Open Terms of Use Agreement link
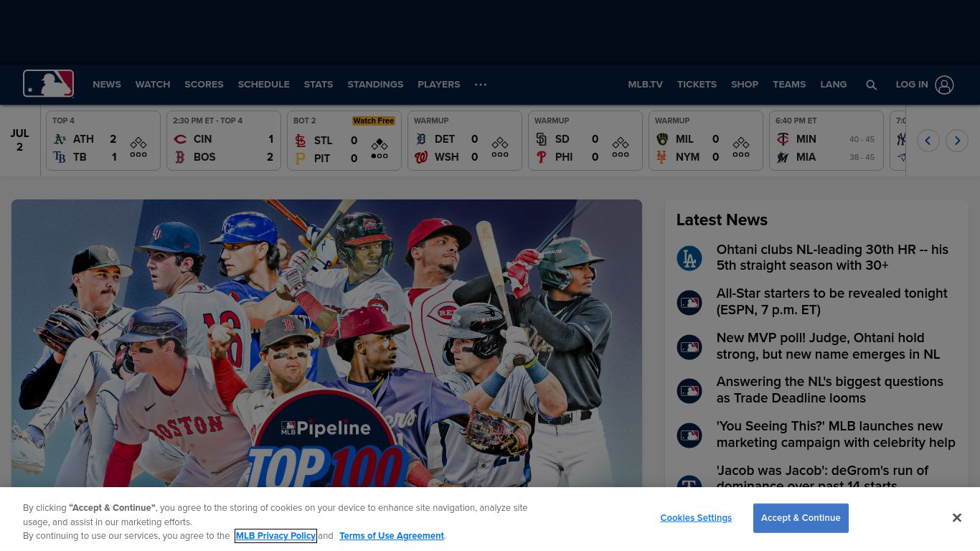 392,536
